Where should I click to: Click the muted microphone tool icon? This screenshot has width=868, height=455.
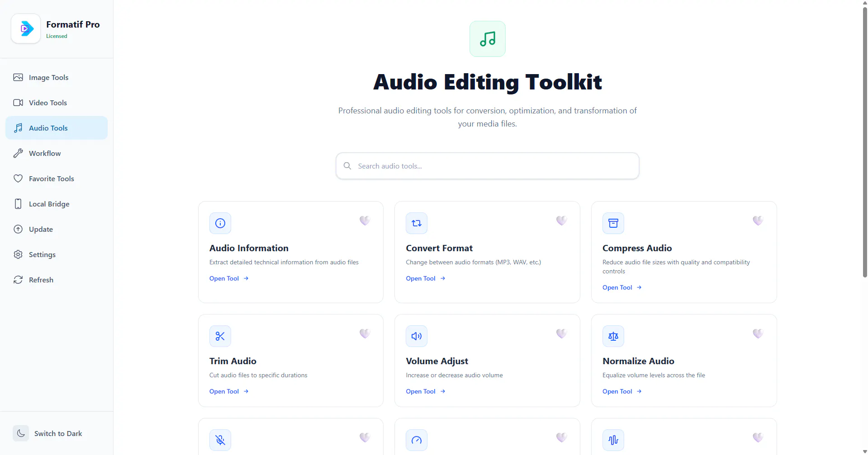pos(220,440)
